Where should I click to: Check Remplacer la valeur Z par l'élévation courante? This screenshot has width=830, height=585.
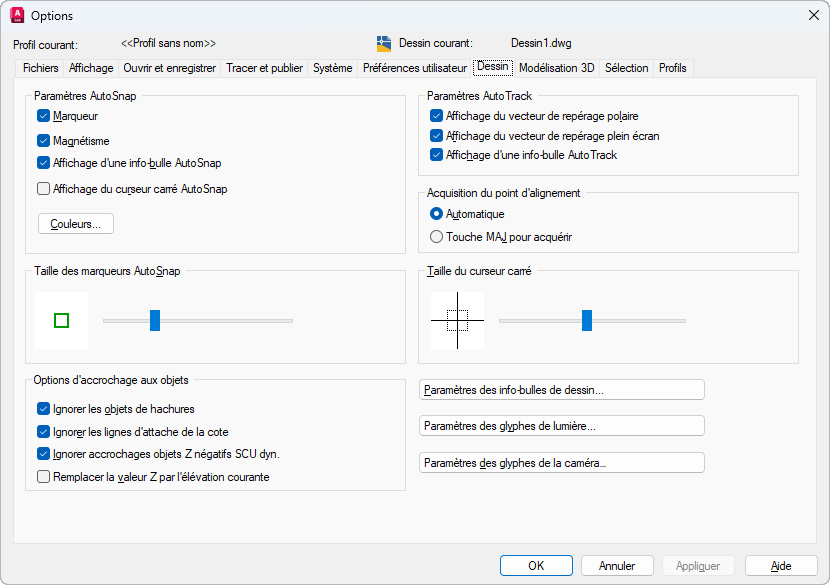click(43, 477)
